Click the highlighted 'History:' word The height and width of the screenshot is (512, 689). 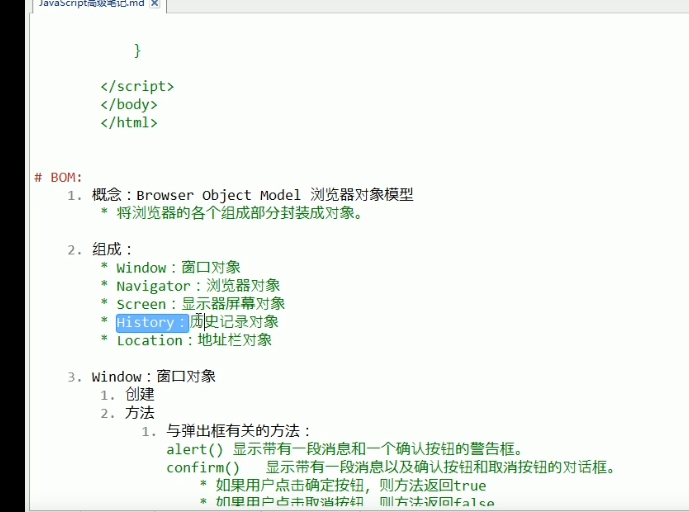click(152, 323)
